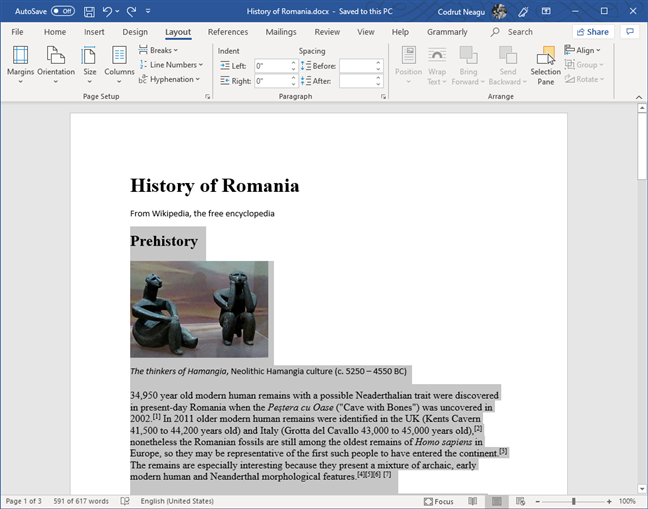Image resolution: width=648 pixels, height=509 pixels.
Task: Open the Comments speech bubble icon
Action: 630,32
